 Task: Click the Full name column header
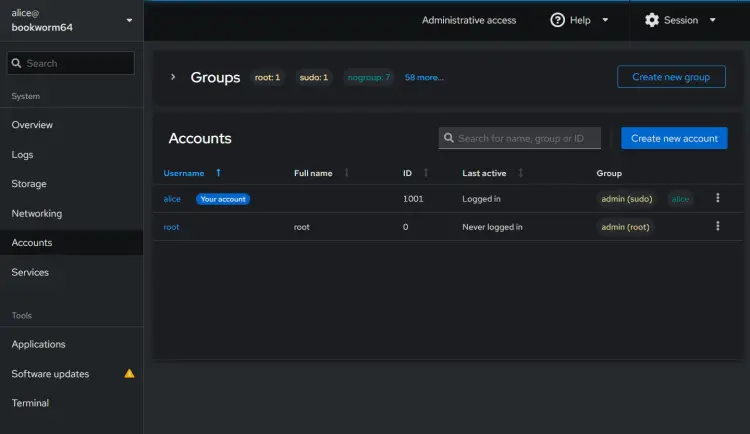pos(313,173)
